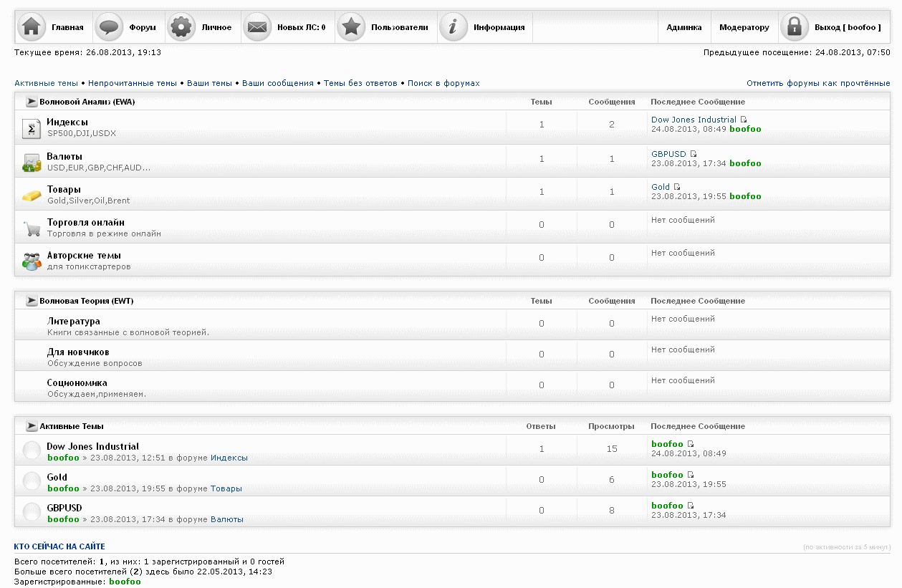Collapse the Волновой Анализ (EWA) category arrow
The width and height of the screenshot is (902, 588).
32,102
